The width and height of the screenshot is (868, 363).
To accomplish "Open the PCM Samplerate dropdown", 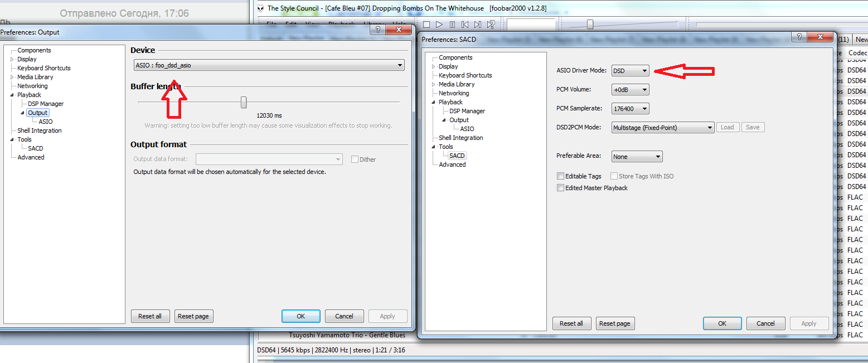I will coord(631,109).
